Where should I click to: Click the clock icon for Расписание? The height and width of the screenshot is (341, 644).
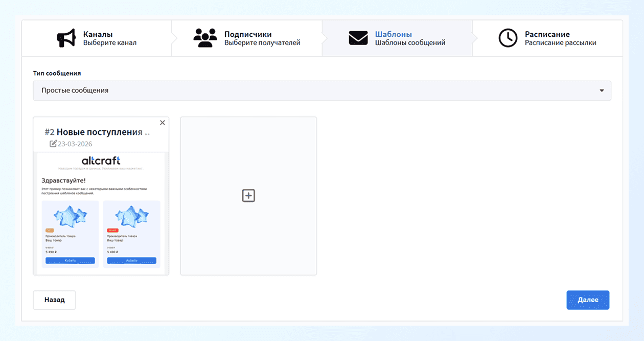point(508,38)
